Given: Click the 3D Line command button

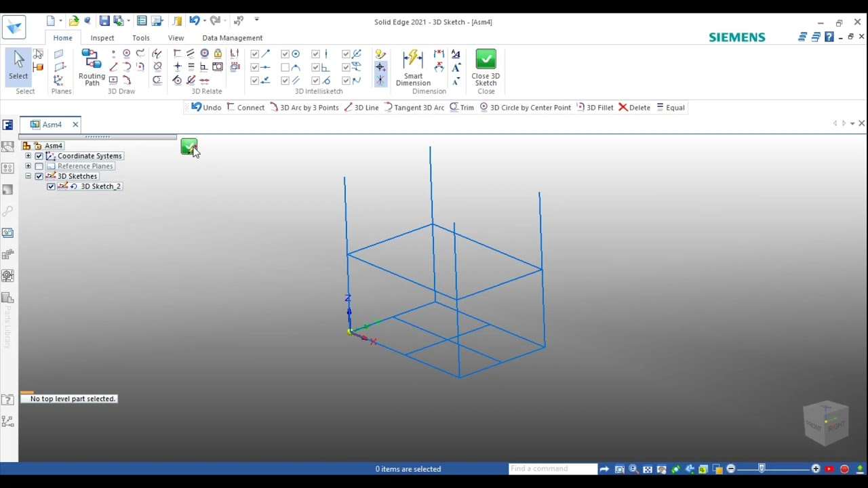Looking at the screenshot, I should click(x=361, y=107).
